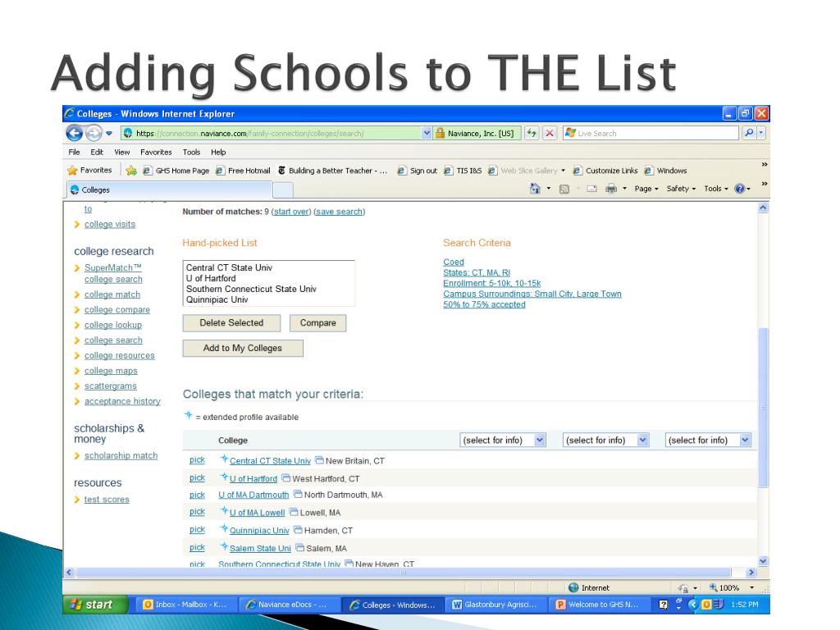This screenshot has width=840, height=630.
Task: Click the Print icon in command bar
Action: point(610,189)
